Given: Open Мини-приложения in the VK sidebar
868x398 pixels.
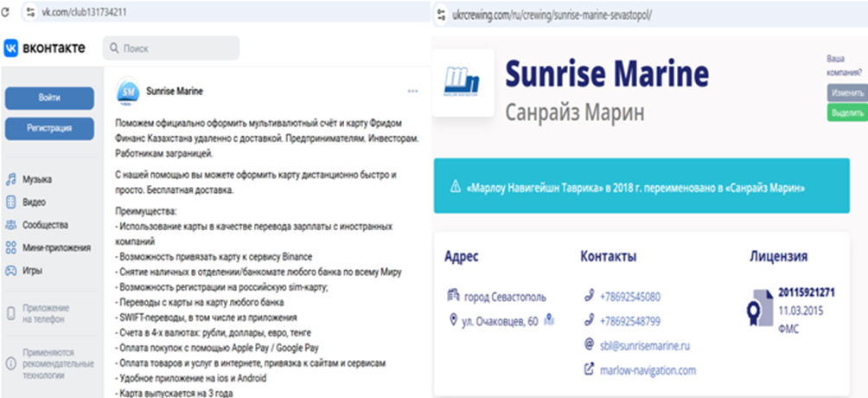Looking at the screenshot, I should point(56,247).
